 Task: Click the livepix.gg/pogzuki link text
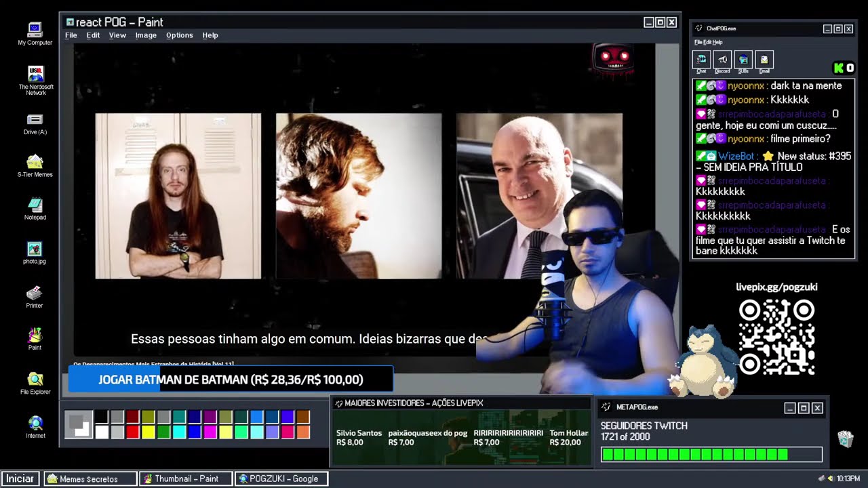776,287
